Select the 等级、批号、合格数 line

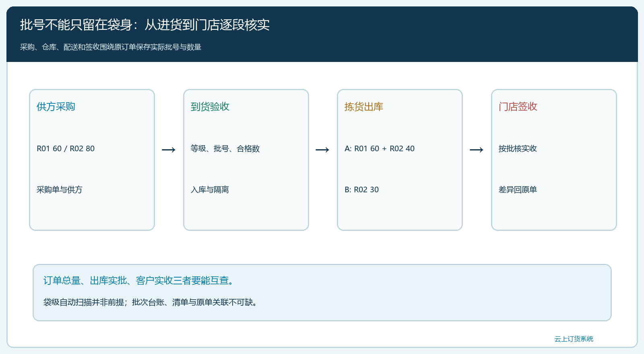coord(225,148)
